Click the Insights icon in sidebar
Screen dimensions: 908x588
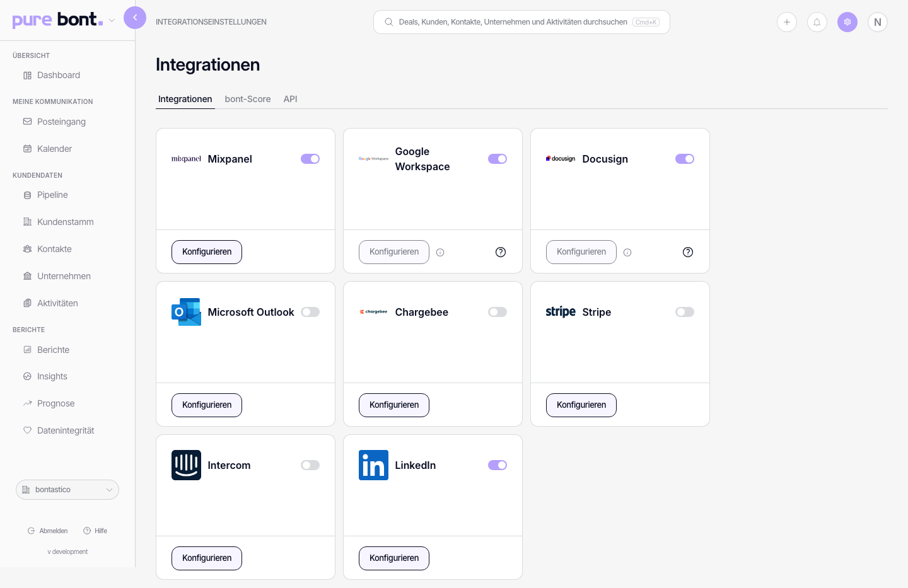pos(27,376)
